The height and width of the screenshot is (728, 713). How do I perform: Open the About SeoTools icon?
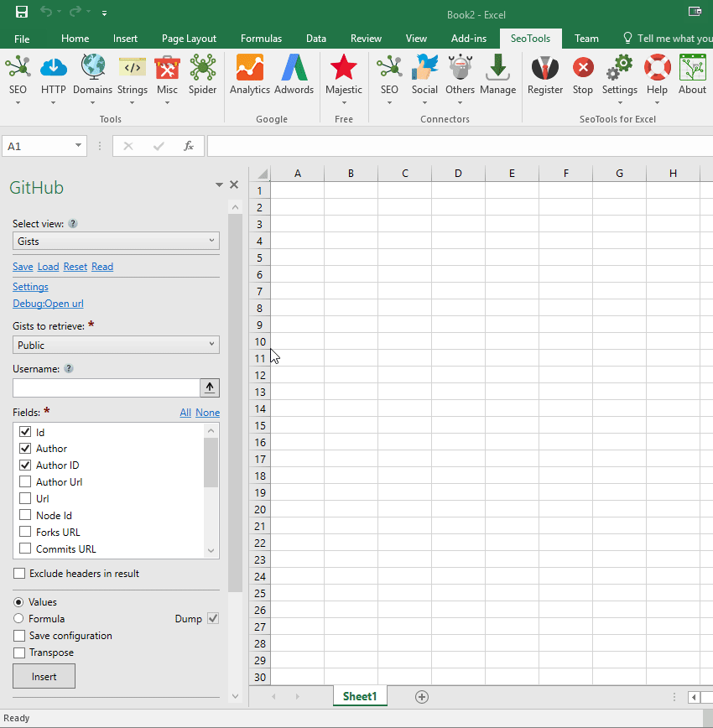pos(692,67)
